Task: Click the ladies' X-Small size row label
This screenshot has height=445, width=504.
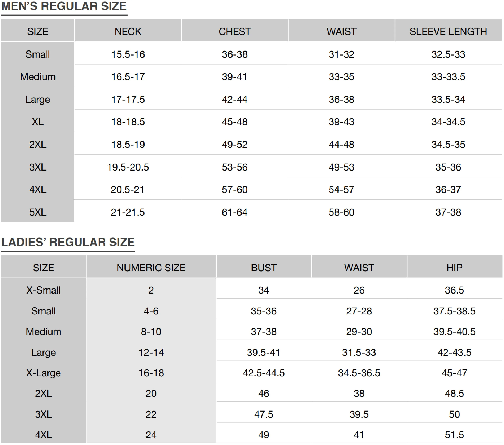Action: (43, 290)
